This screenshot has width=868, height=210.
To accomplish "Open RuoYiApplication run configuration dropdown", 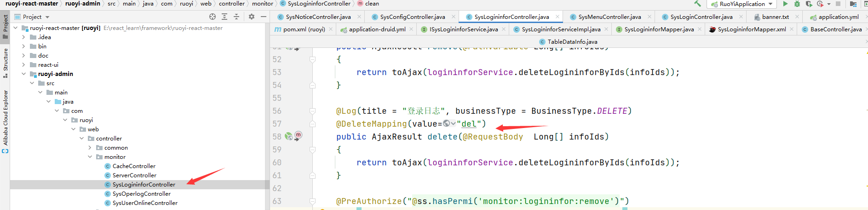I will (x=741, y=4).
